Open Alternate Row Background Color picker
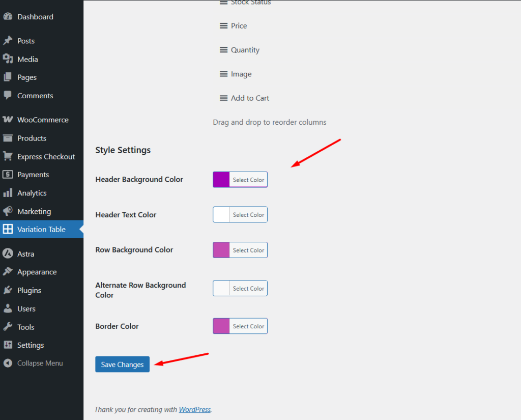 (x=240, y=288)
